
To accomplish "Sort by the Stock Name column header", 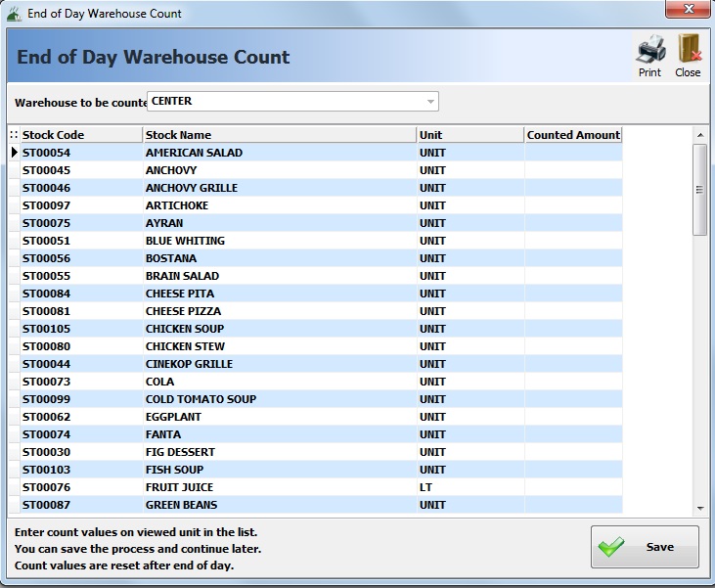I will pos(280,135).
